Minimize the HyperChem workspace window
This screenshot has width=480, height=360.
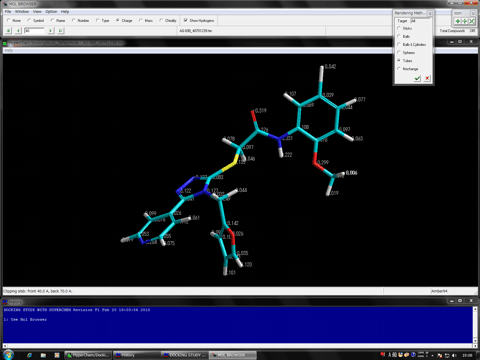[451, 42]
